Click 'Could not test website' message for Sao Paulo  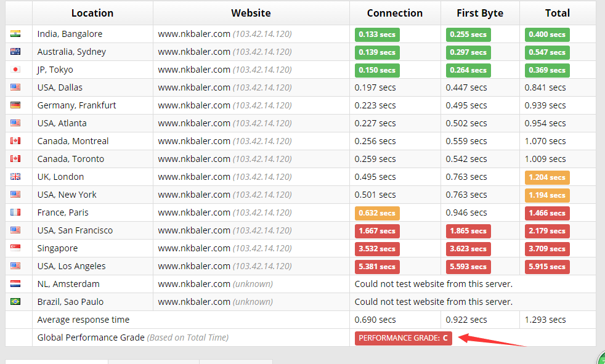[434, 302]
